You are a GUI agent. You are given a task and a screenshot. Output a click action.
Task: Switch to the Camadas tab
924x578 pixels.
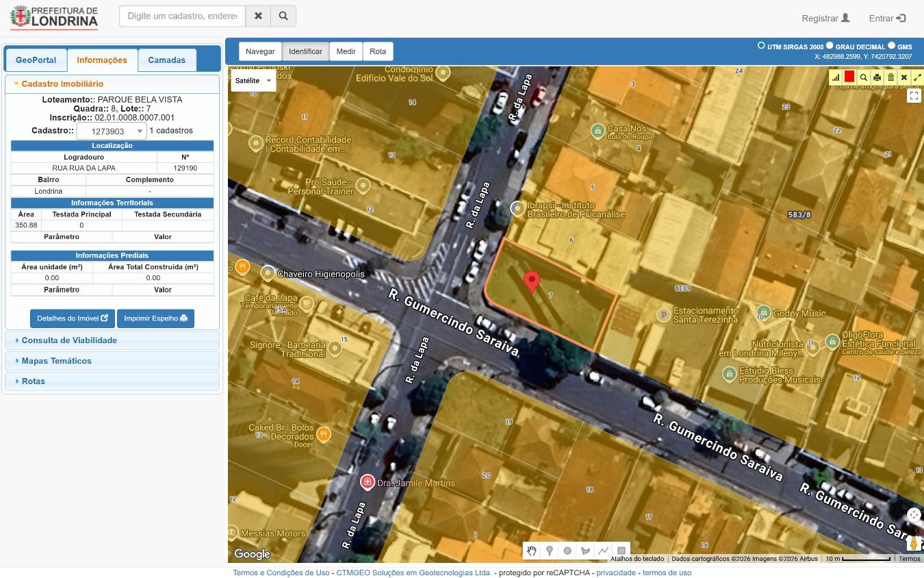166,60
